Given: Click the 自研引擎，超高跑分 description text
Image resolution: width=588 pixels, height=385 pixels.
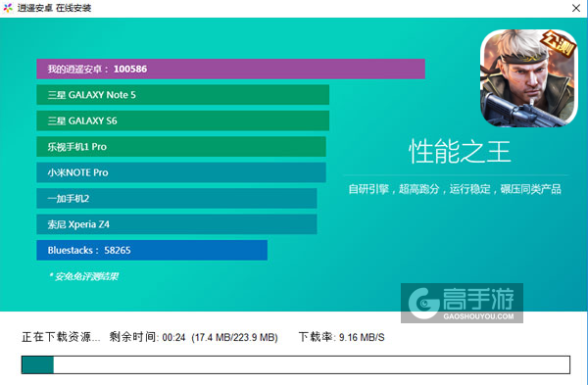Looking at the screenshot, I should (x=455, y=189).
